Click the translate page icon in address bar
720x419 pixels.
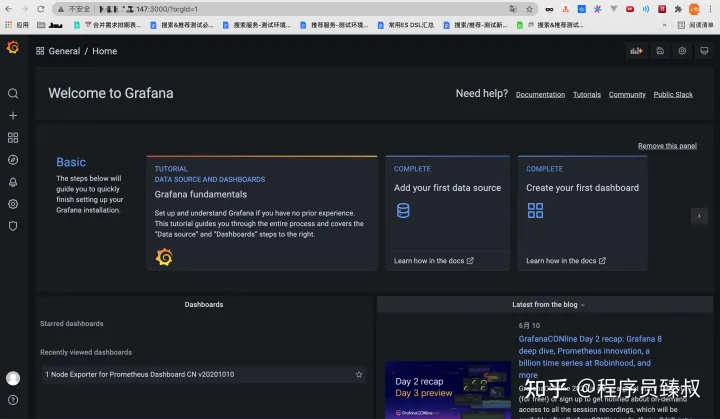coord(513,9)
